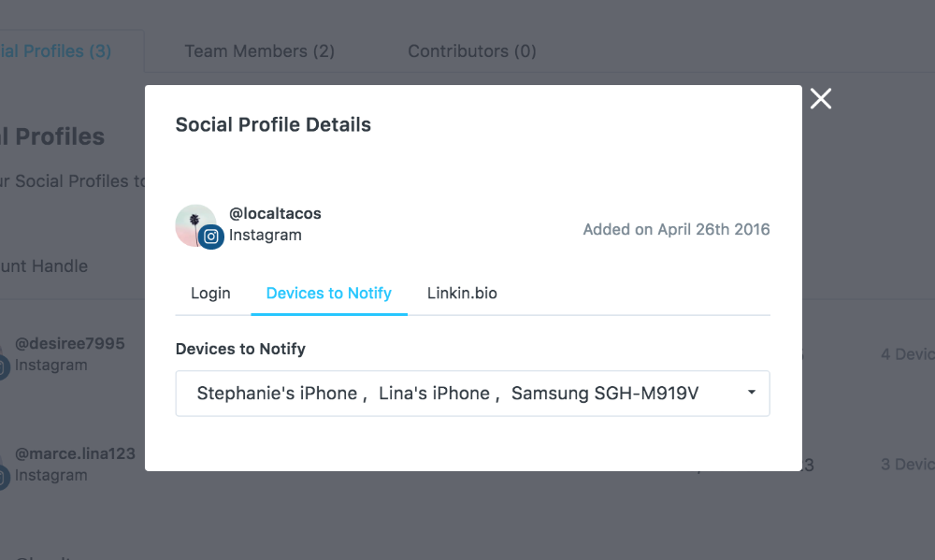Open the @desiree7995 profile row

72,354
